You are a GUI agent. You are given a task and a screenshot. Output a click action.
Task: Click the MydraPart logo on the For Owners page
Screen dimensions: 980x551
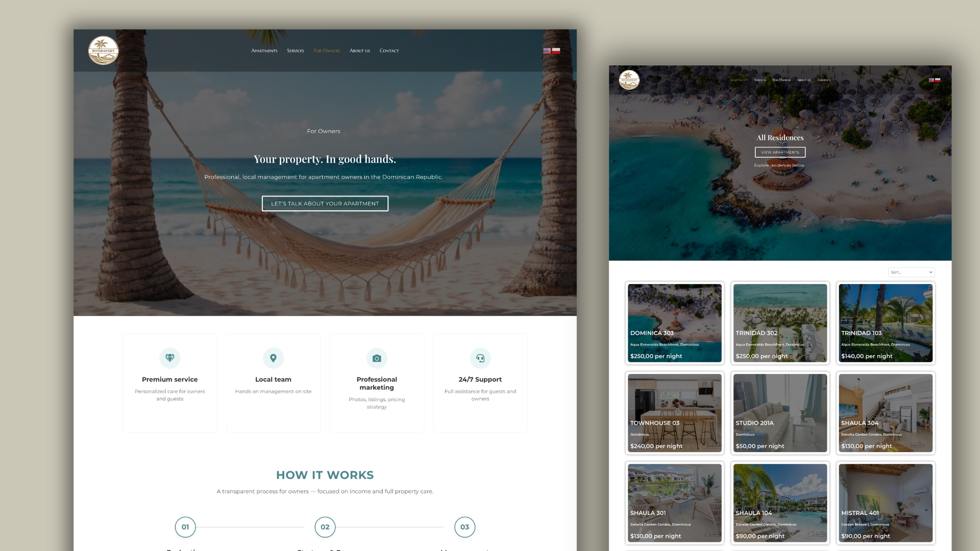point(103,51)
